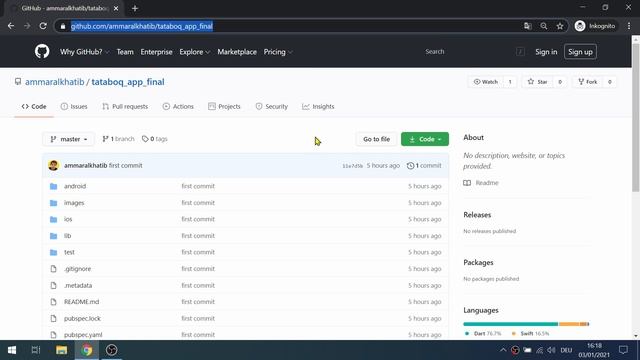640x360 pixels.
Task: Click the android folder icon
Action: coord(53,186)
